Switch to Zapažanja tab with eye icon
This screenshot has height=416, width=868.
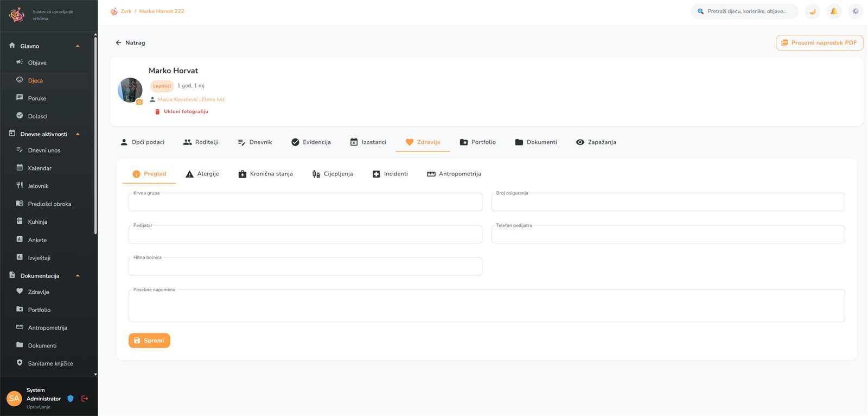pos(596,142)
